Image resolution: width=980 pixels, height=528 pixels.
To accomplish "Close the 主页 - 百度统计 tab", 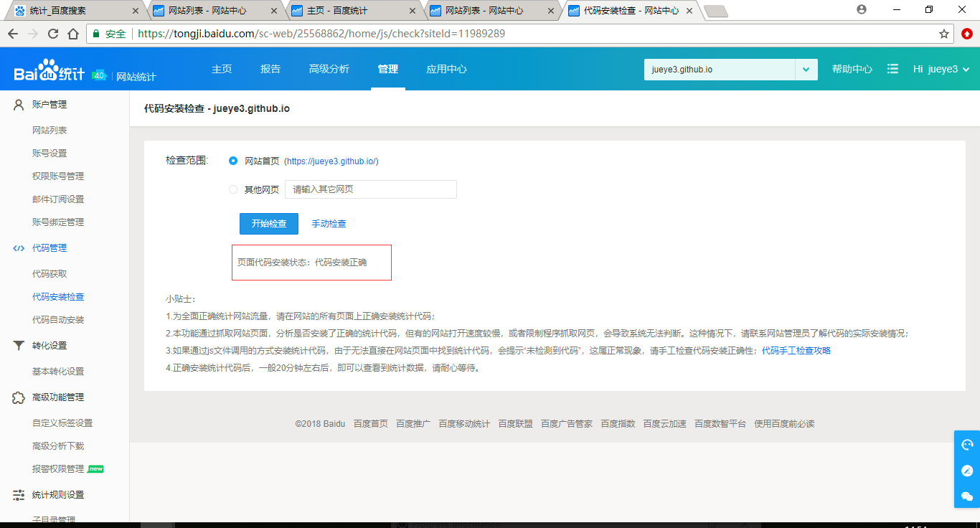I will pos(412,11).
